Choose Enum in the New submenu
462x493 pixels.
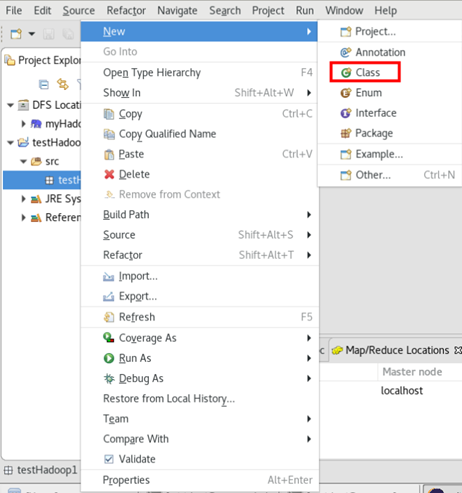pyautogui.click(x=368, y=93)
